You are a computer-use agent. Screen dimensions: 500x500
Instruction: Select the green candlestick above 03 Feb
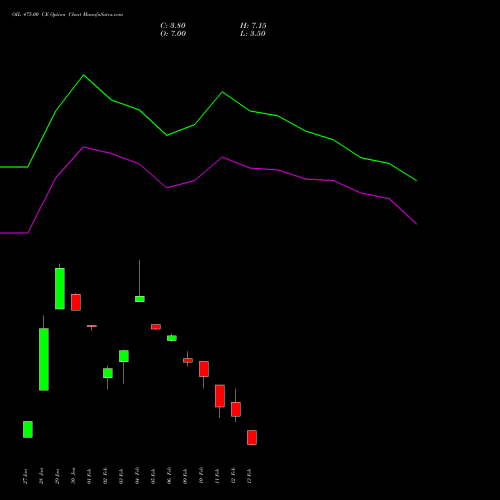[124, 356]
